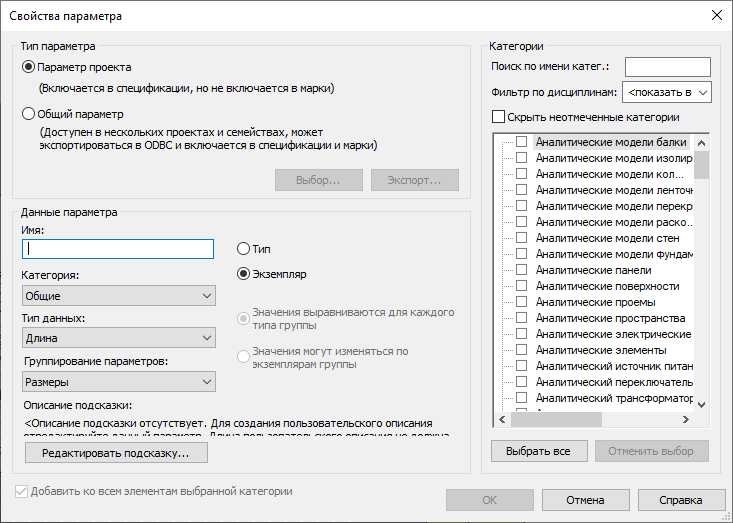Image resolution: width=733 pixels, height=523 pixels.
Task: Open help with the Справка button
Action: 681,500
